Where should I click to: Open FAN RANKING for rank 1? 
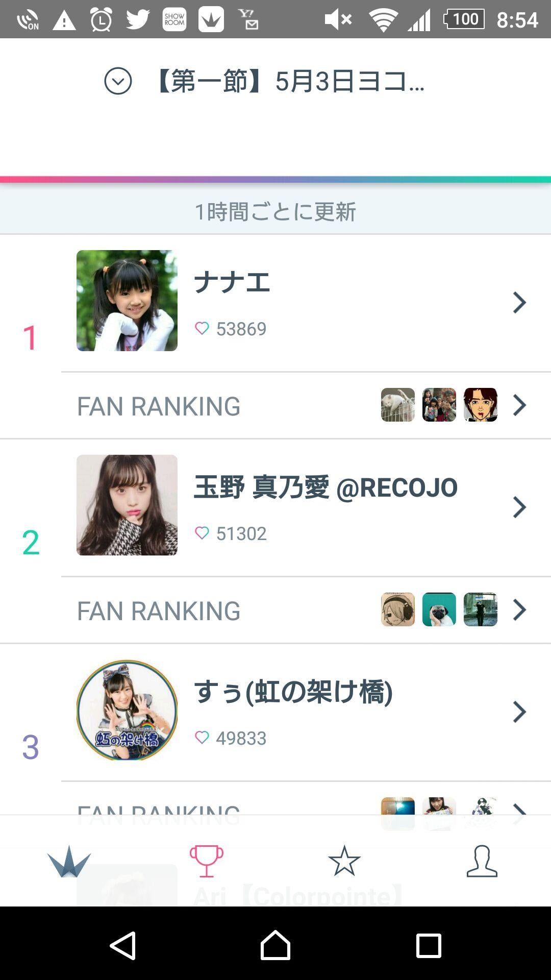pyautogui.click(x=159, y=406)
